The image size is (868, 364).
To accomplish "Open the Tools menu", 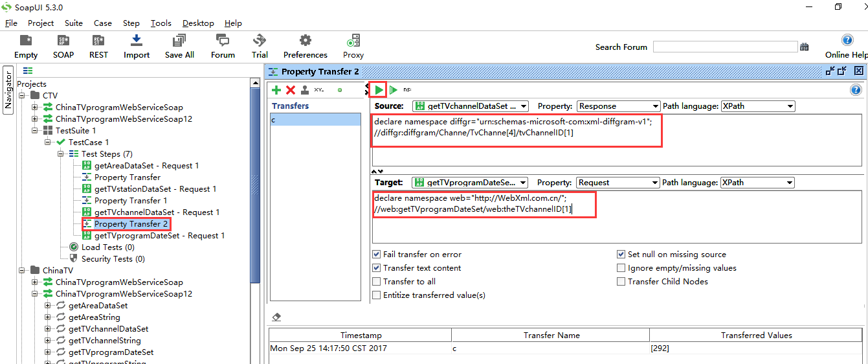I will (x=161, y=23).
